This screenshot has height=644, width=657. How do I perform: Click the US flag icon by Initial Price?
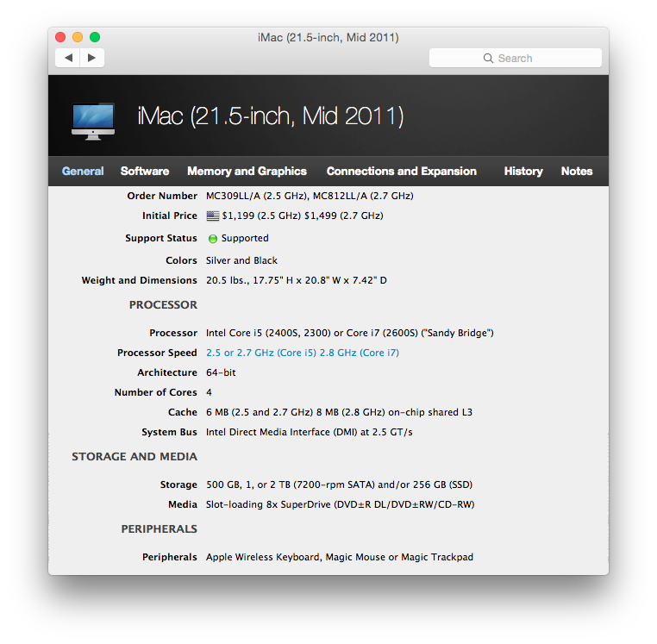(x=213, y=216)
